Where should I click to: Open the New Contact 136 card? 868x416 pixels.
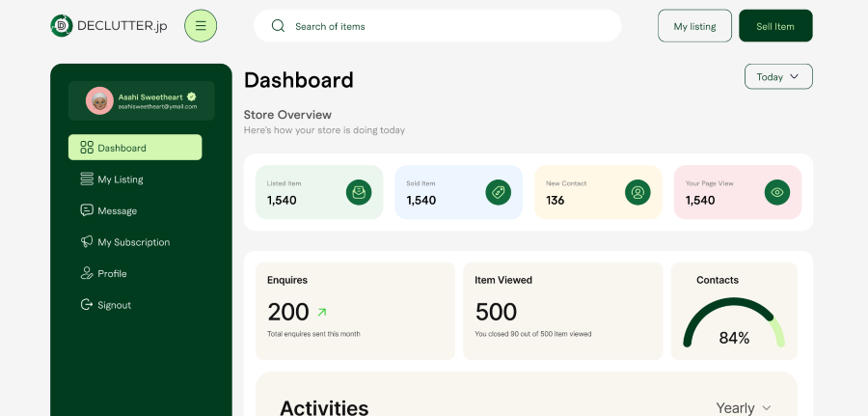pyautogui.click(x=598, y=192)
